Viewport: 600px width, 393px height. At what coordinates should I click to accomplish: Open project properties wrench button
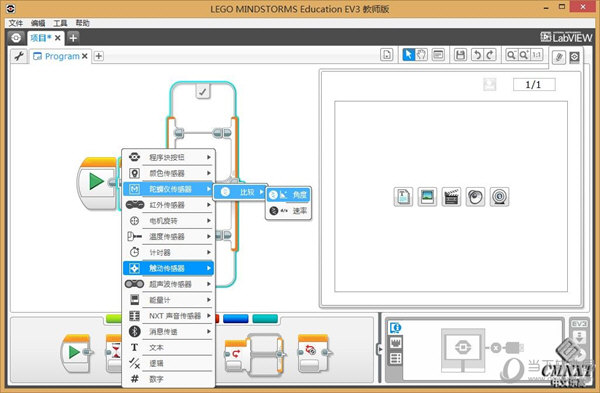click(x=19, y=56)
